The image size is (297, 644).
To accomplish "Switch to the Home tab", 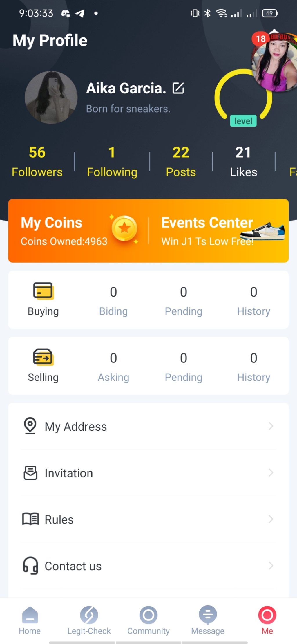I will pyautogui.click(x=30, y=620).
